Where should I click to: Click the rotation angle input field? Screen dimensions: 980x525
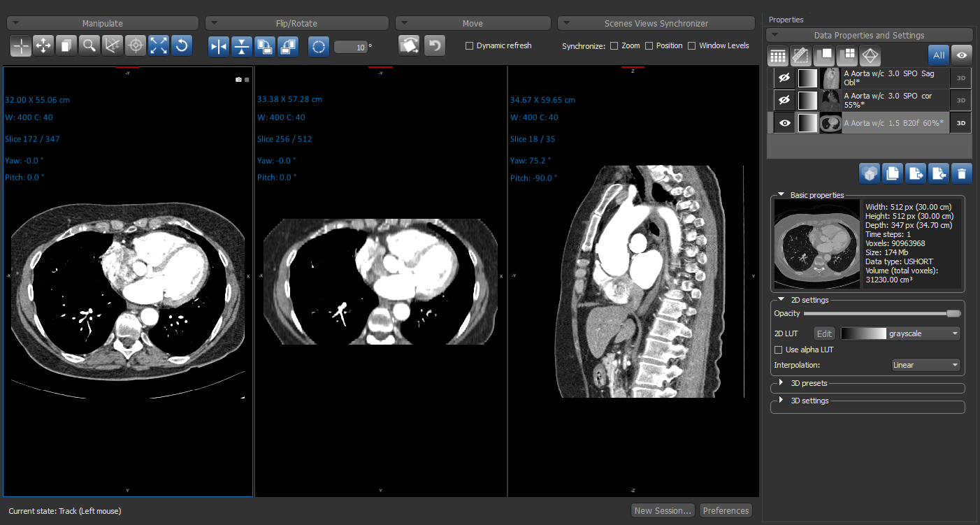point(350,47)
